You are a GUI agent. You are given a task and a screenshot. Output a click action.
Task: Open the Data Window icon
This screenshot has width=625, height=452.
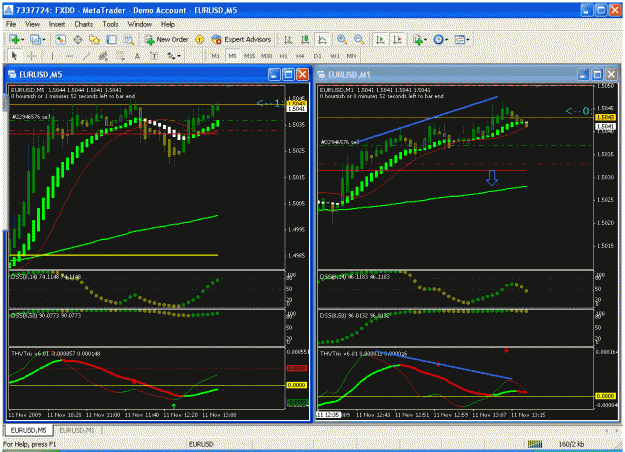(78, 39)
